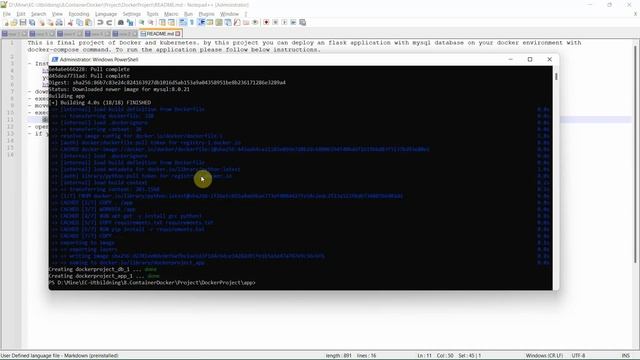
Task: Create a new document from toolbar
Action: pyautogui.click(x=6, y=22)
